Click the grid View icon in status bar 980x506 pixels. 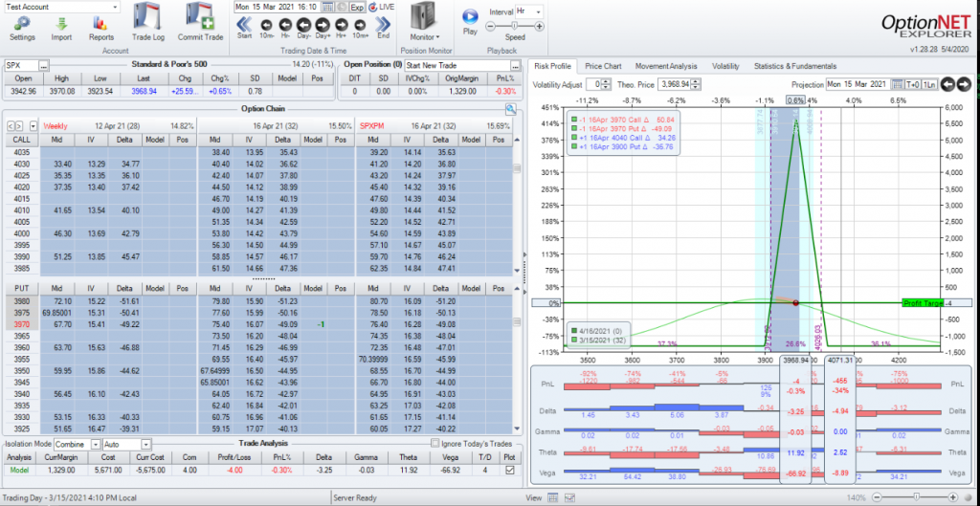coord(552,498)
